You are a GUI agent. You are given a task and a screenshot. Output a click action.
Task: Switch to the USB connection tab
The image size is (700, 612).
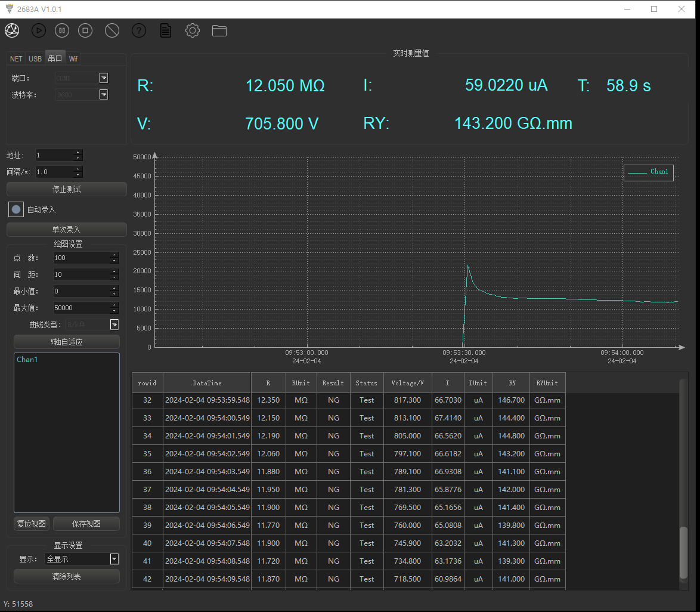point(35,58)
